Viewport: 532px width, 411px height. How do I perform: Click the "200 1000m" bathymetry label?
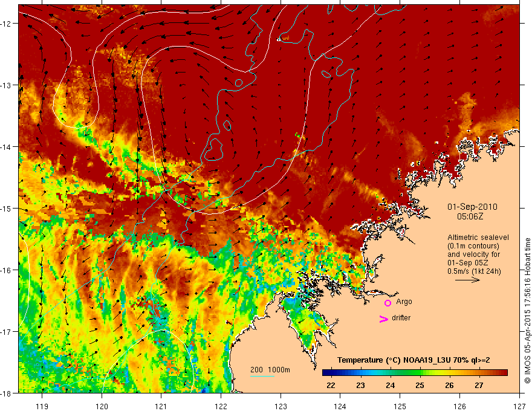click(270, 370)
